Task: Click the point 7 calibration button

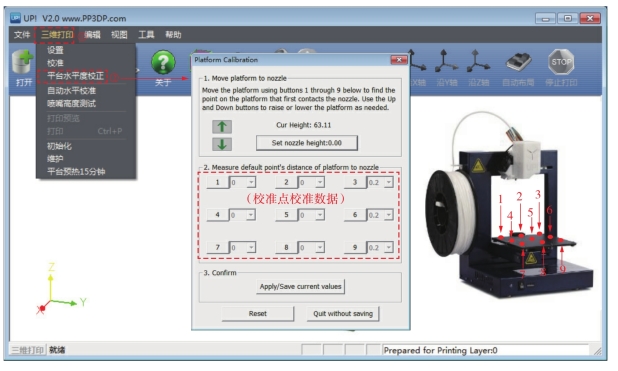Action: pyautogui.click(x=218, y=248)
